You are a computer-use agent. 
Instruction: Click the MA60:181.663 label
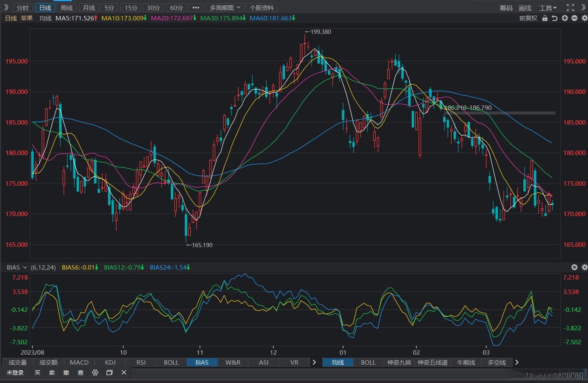tap(272, 18)
